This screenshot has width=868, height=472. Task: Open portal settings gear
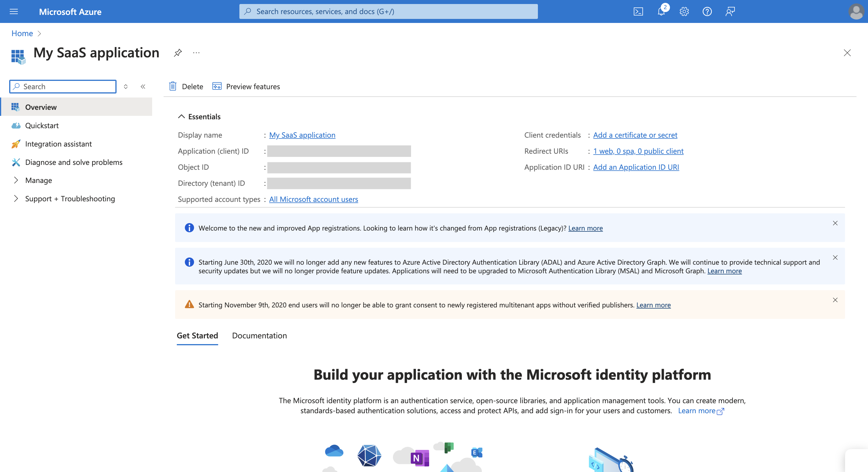coord(684,11)
